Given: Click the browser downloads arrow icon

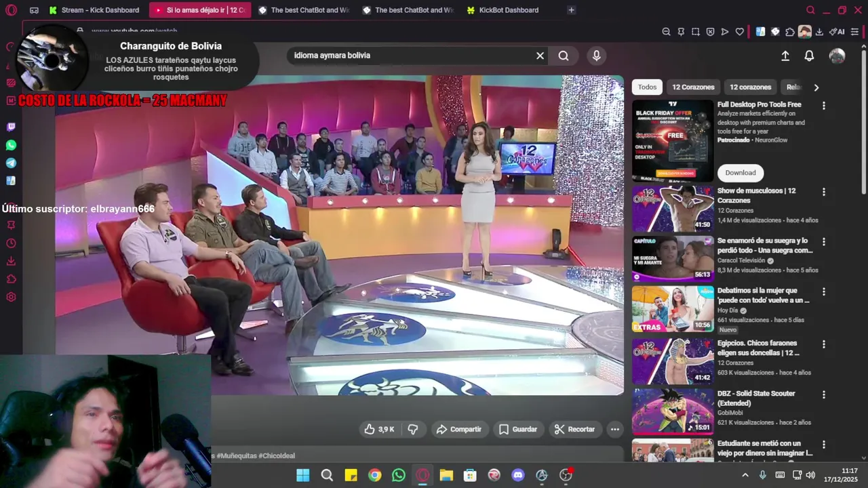Looking at the screenshot, I should (x=819, y=32).
